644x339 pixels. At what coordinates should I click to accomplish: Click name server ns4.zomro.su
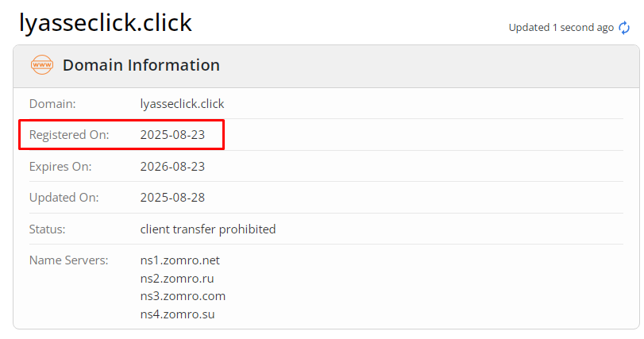tap(177, 314)
